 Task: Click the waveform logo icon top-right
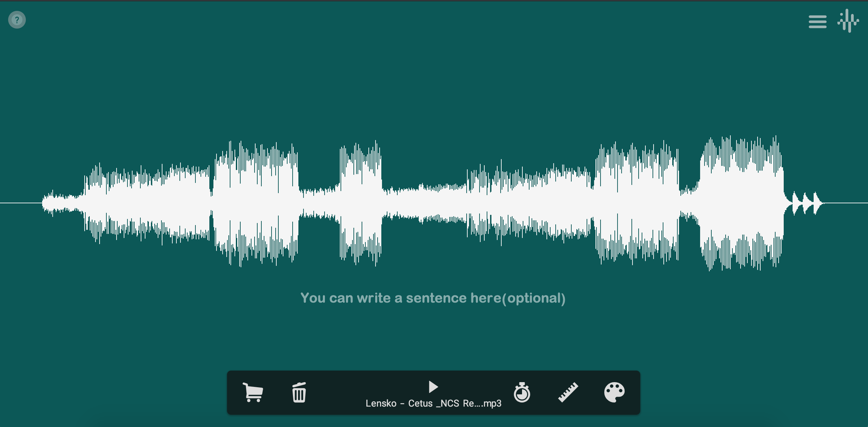[849, 21]
